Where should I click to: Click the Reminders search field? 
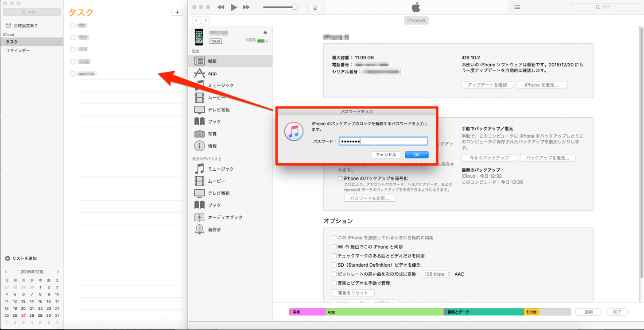[x=32, y=12]
